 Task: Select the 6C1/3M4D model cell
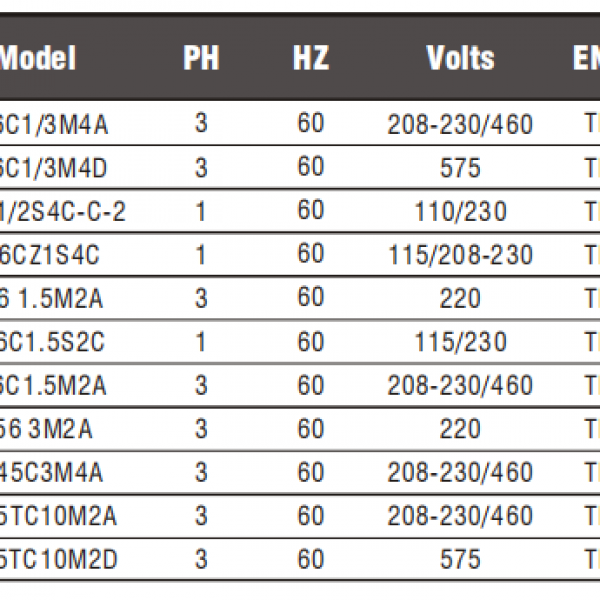point(54,168)
